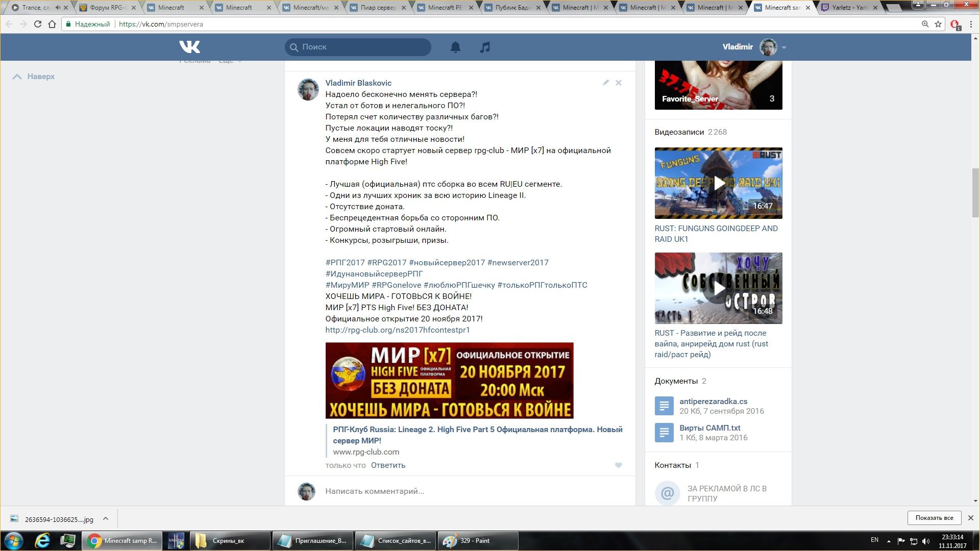980x551 pixels.
Task: Open the Vladimir profile dropdown arrow
Action: tap(784, 47)
